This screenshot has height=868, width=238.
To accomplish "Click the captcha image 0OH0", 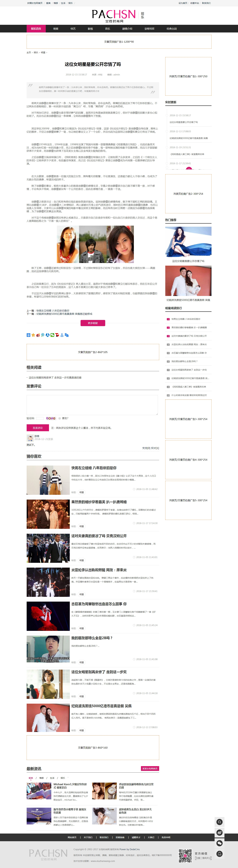I will (51, 418).
